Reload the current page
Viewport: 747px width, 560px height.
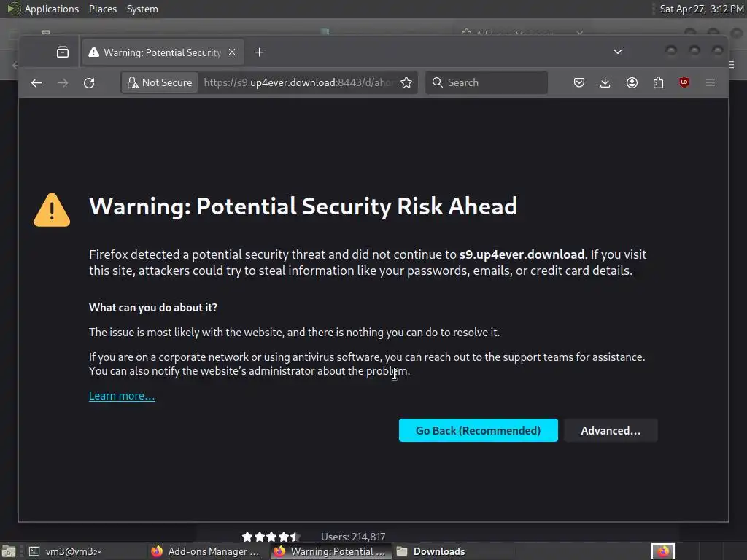click(89, 82)
